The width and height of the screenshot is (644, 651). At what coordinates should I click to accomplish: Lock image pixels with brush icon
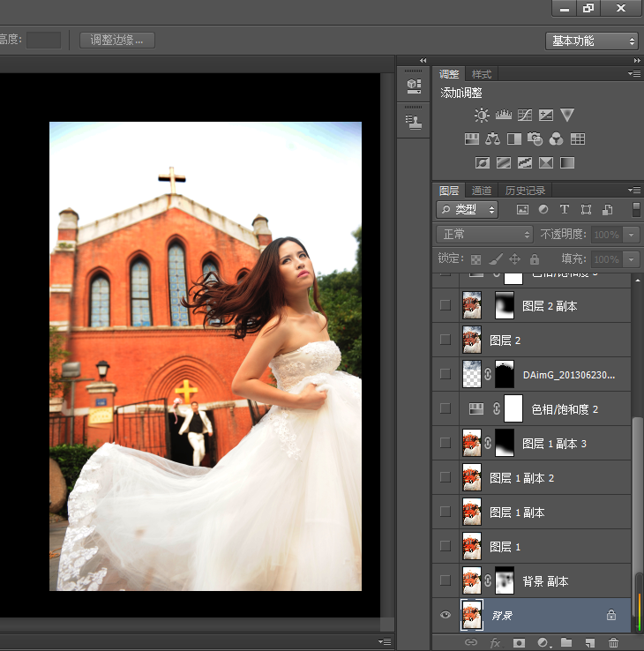(496, 259)
